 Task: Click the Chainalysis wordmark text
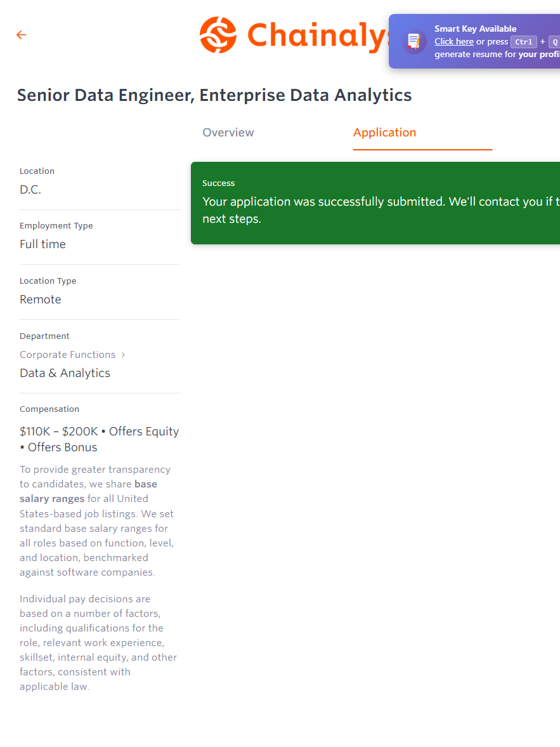(x=317, y=36)
